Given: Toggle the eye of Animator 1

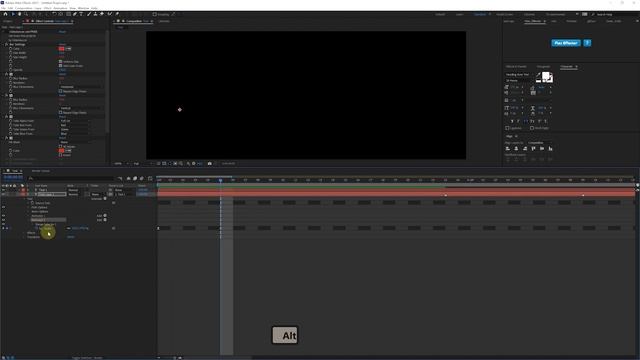Looking at the screenshot, I should (x=3, y=216).
